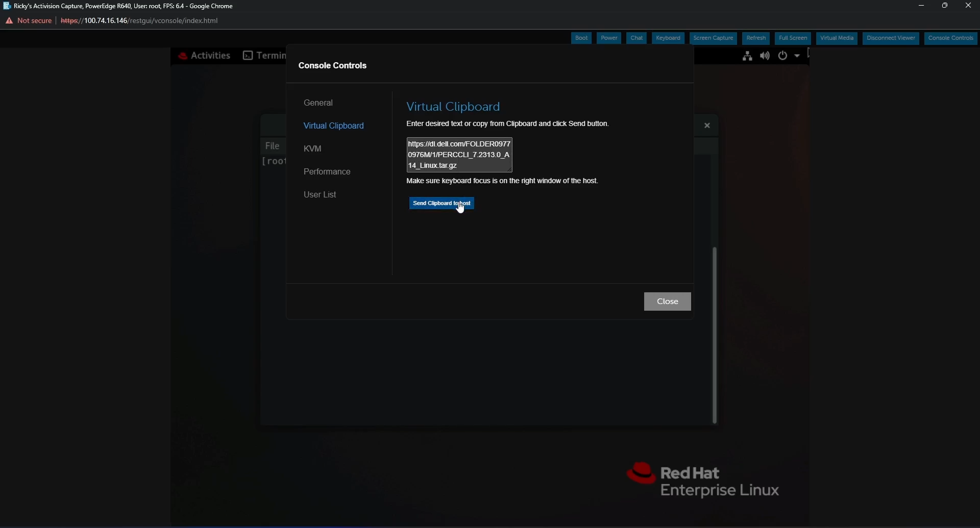Switch to the Virtual Clipboard section
The height and width of the screenshot is (528, 980).
[x=334, y=125]
